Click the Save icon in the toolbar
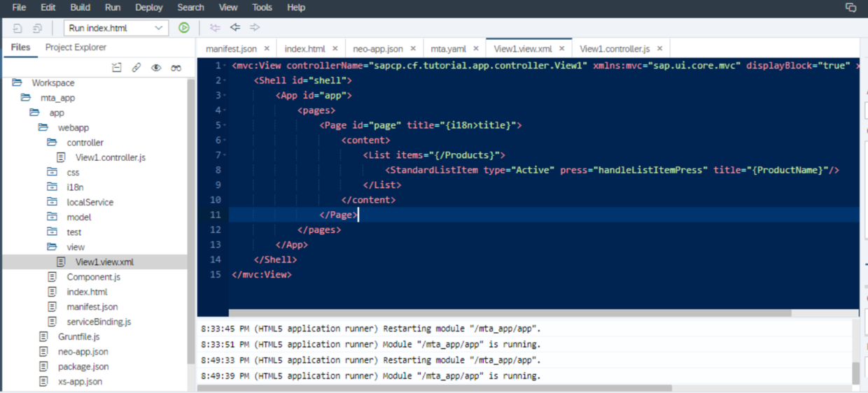 (17, 28)
